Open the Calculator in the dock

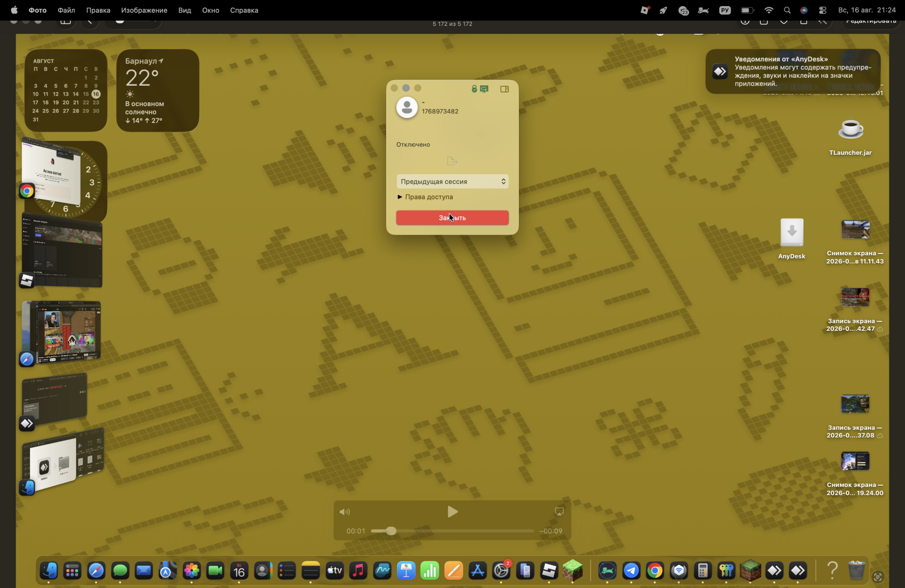[x=702, y=571]
